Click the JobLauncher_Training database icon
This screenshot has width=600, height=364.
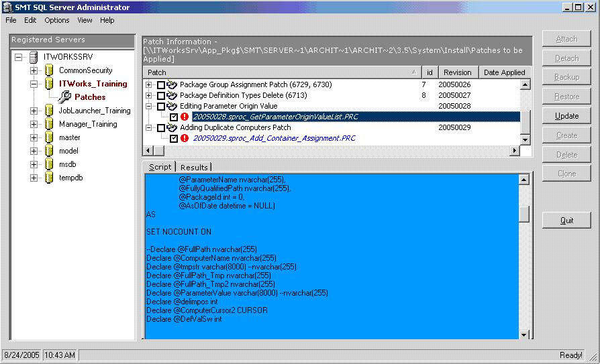pos(49,111)
